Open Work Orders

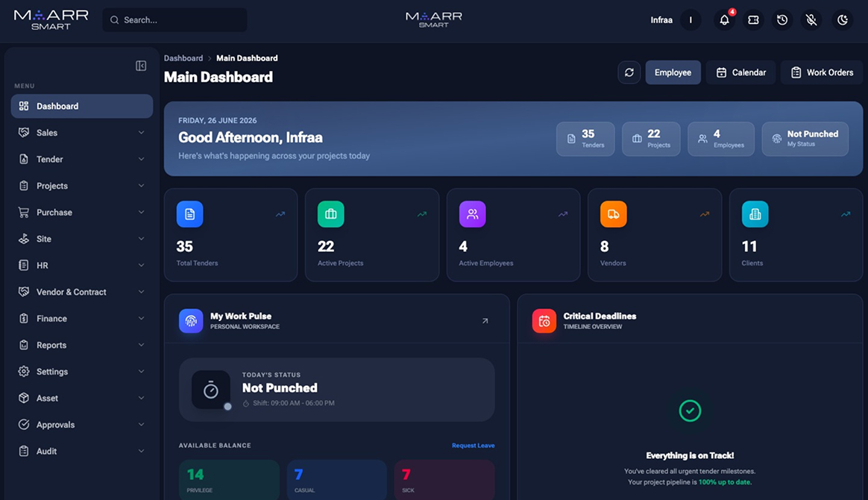[822, 72]
